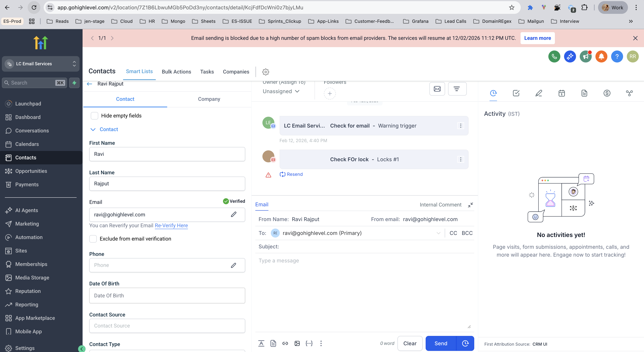
Task: Click the Date Of Birth field
Action: [167, 296]
